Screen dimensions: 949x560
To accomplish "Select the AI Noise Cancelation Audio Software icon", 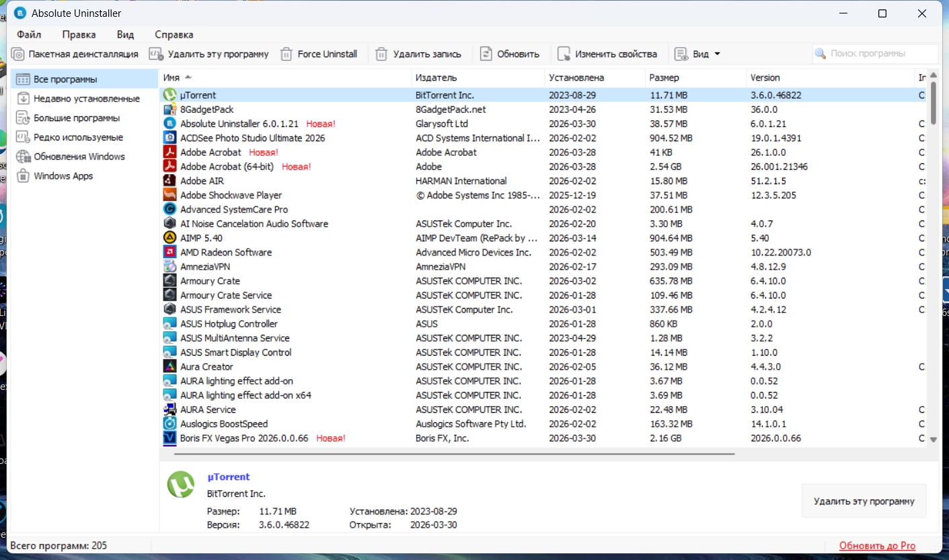I will click(169, 224).
